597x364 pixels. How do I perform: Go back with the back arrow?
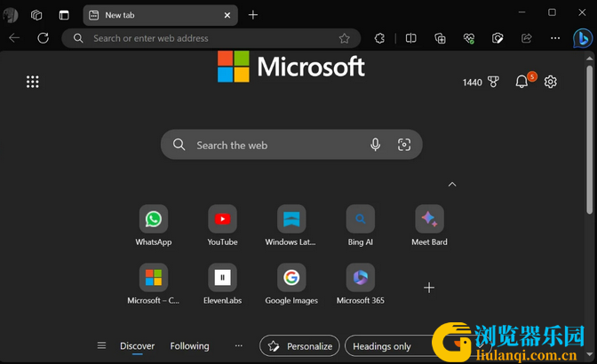[14, 38]
